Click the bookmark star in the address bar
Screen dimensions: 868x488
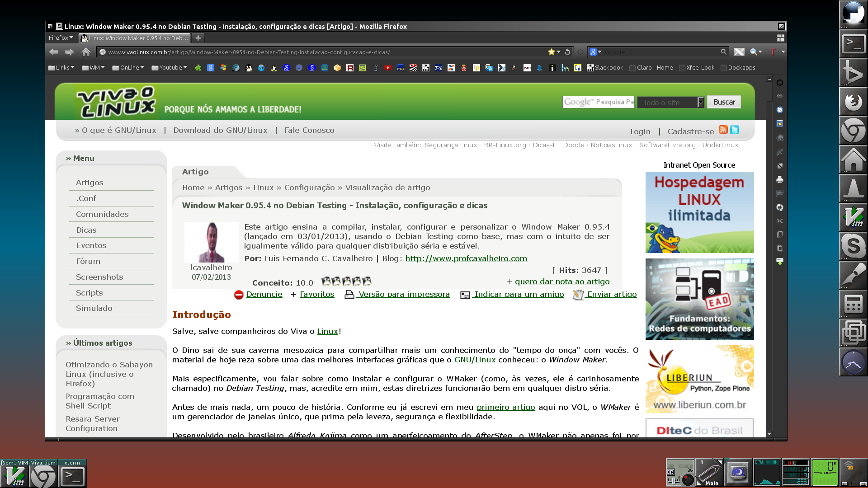click(551, 52)
